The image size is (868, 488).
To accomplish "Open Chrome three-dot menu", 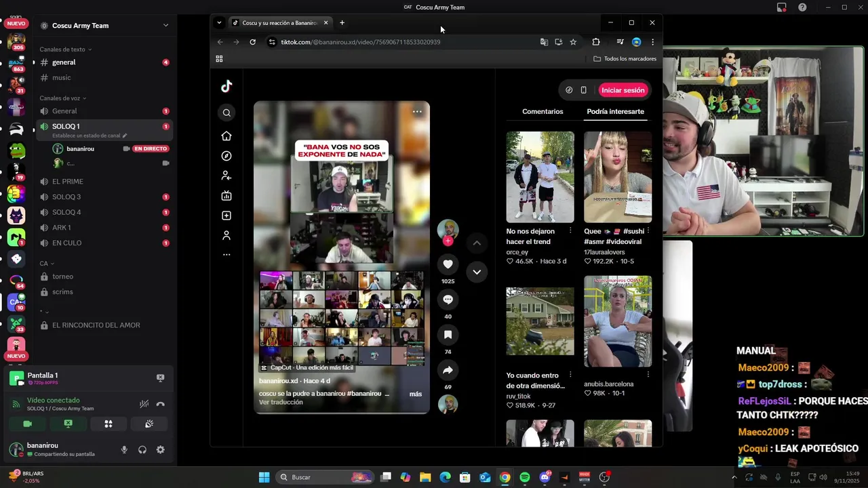I will tap(652, 42).
